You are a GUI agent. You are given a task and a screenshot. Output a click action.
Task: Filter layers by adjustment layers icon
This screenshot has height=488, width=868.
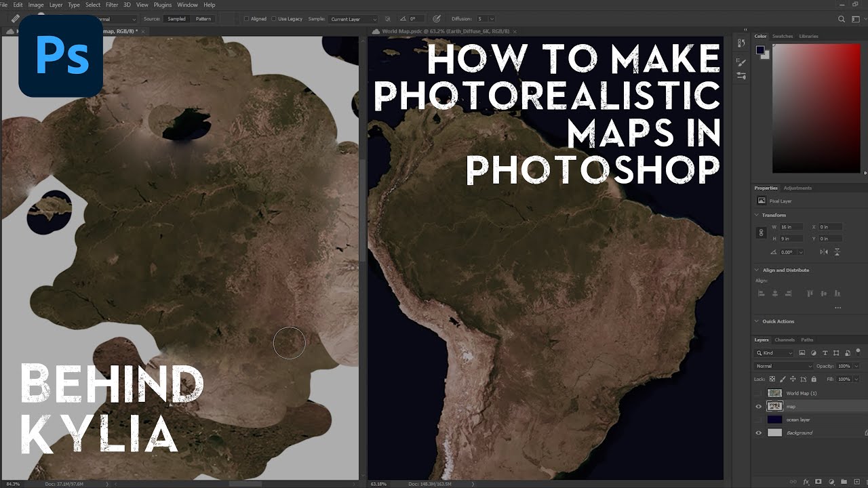coord(814,353)
